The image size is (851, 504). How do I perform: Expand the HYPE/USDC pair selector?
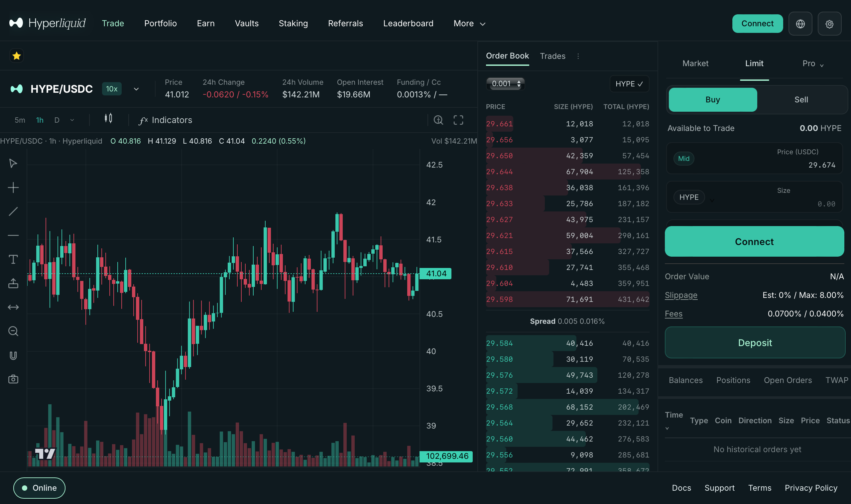[136, 89]
